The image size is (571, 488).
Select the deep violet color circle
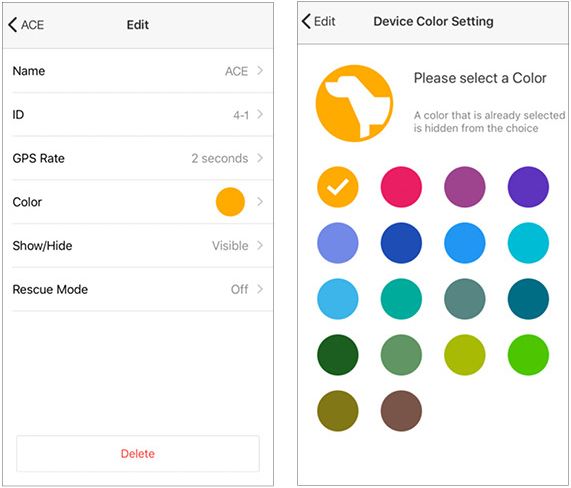[x=528, y=187]
